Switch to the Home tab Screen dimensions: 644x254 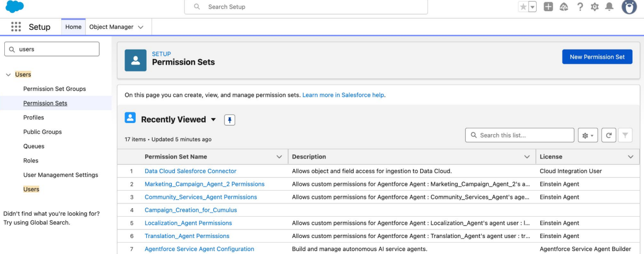(73, 27)
